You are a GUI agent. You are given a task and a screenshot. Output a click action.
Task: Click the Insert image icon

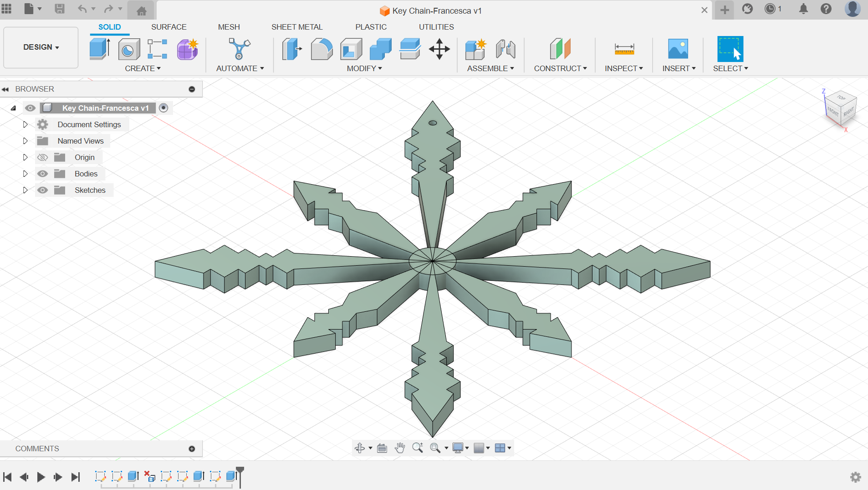678,49
